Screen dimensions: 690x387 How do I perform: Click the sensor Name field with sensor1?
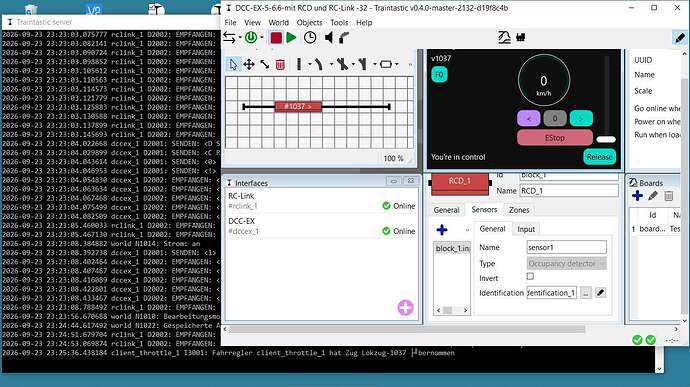coord(566,247)
